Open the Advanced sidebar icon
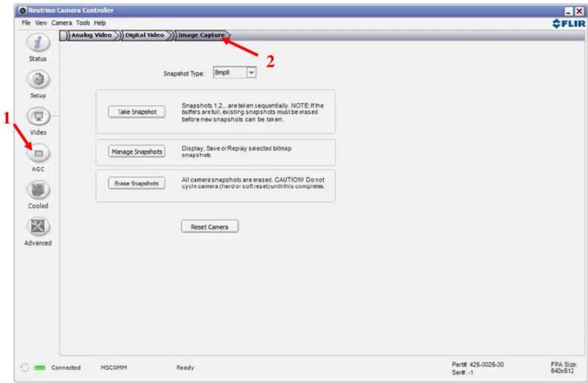Screen dimensions: 588x383 coord(38,227)
